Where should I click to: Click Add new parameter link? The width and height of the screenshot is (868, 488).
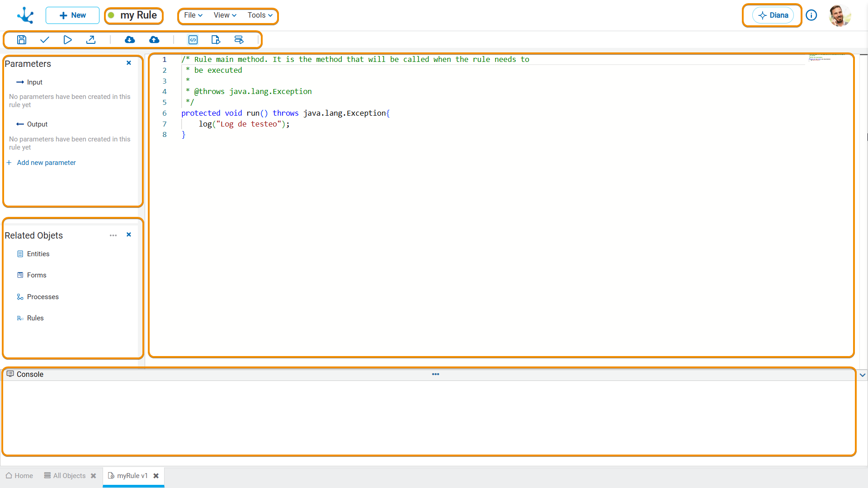tap(46, 163)
